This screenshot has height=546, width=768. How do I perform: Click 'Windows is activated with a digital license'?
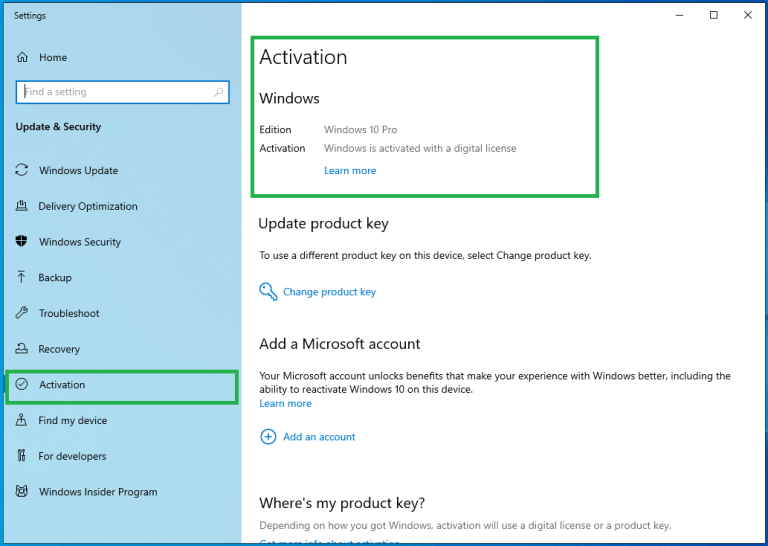tap(420, 148)
